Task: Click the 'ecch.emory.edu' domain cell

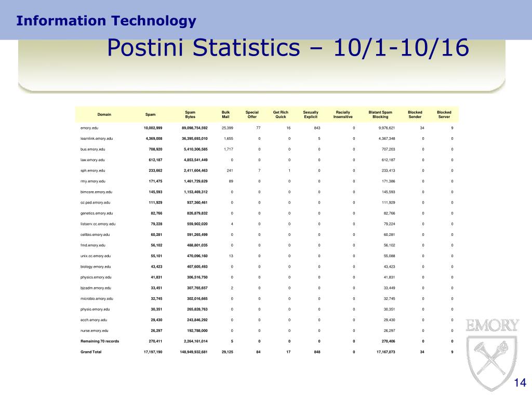Action: [x=94, y=320]
